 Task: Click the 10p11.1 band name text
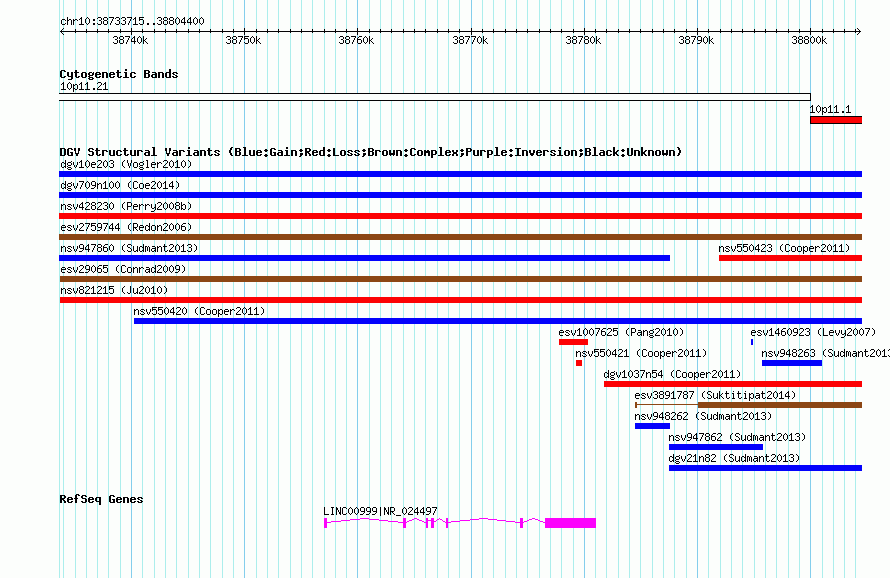pyautogui.click(x=830, y=110)
